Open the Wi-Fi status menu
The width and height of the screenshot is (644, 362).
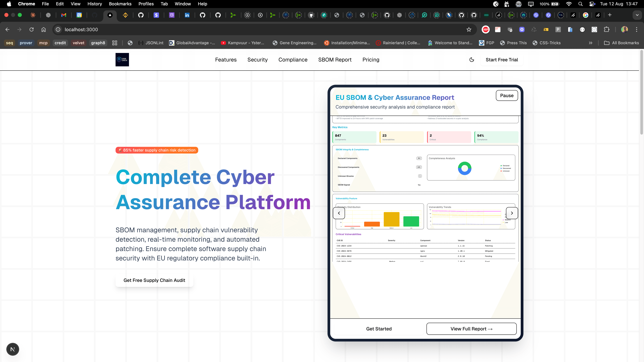569,4
